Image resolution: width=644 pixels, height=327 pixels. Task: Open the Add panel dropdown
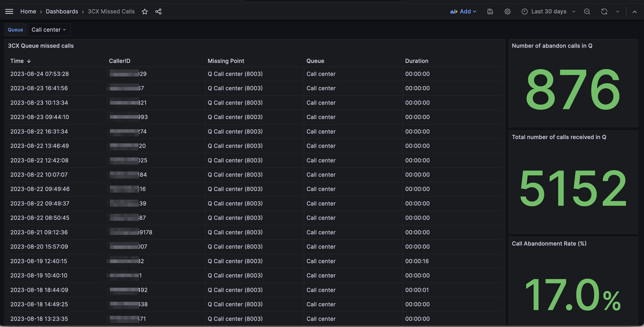[463, 11]
